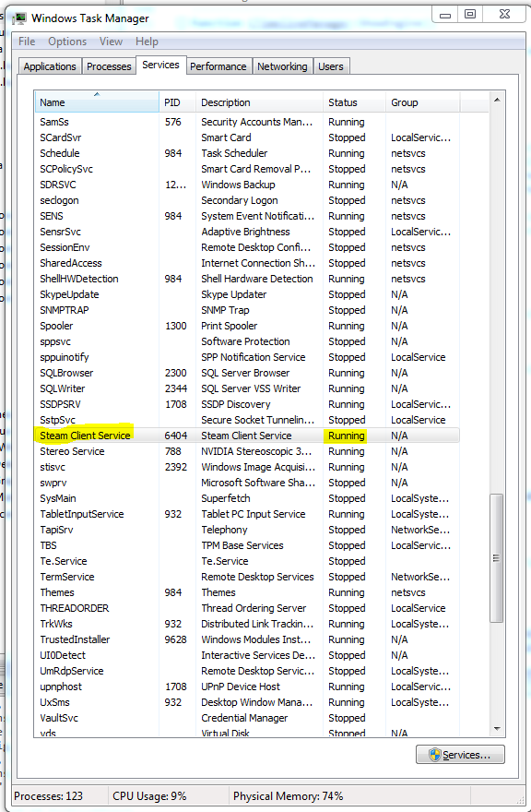The image size is (531, 812).
Task: Select the SessionEnv service
Action: (247, 247)
